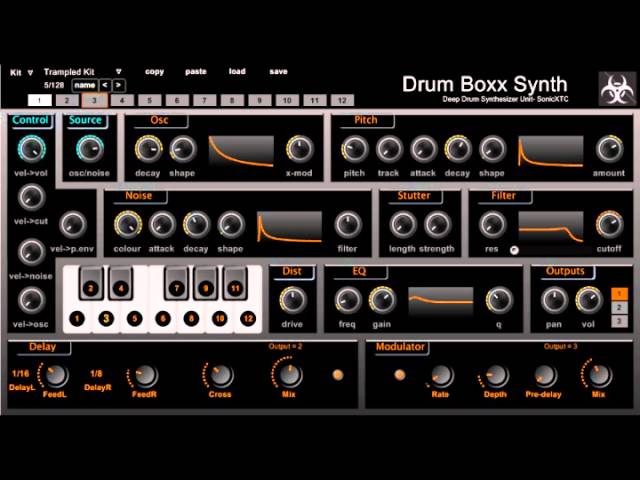Go to next preset with > arrow
The width and height of the screenshot is (640, 480).
point(118,85)
